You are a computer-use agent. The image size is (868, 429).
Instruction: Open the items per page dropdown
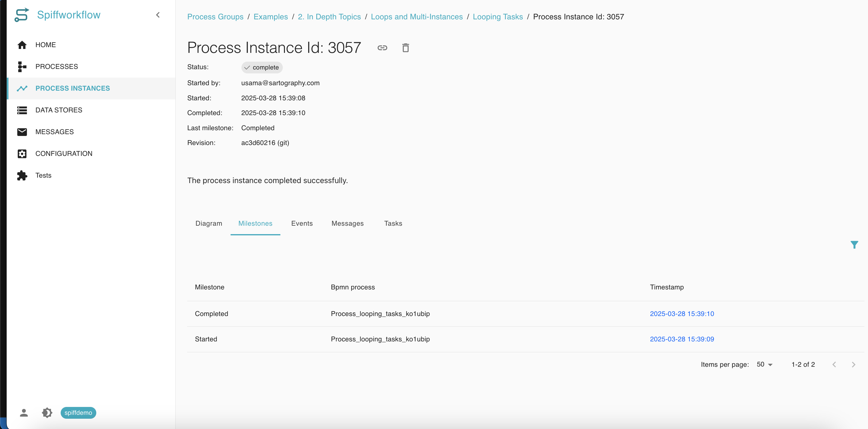(x=764, y=365)
